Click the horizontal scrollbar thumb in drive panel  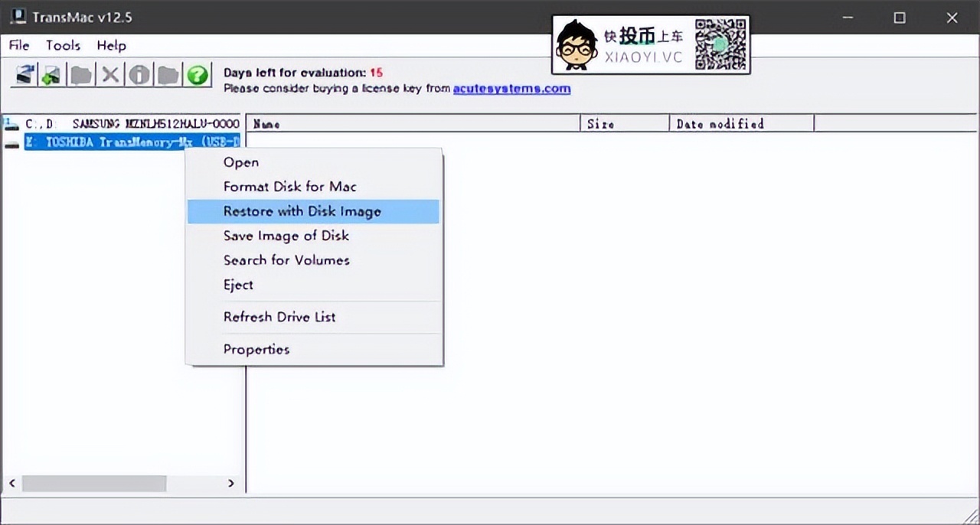click(94, 484)
